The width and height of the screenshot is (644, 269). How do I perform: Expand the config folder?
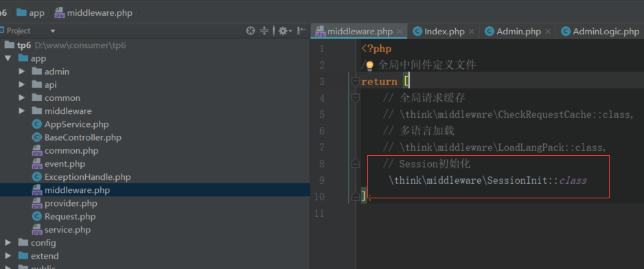[8, 243]
